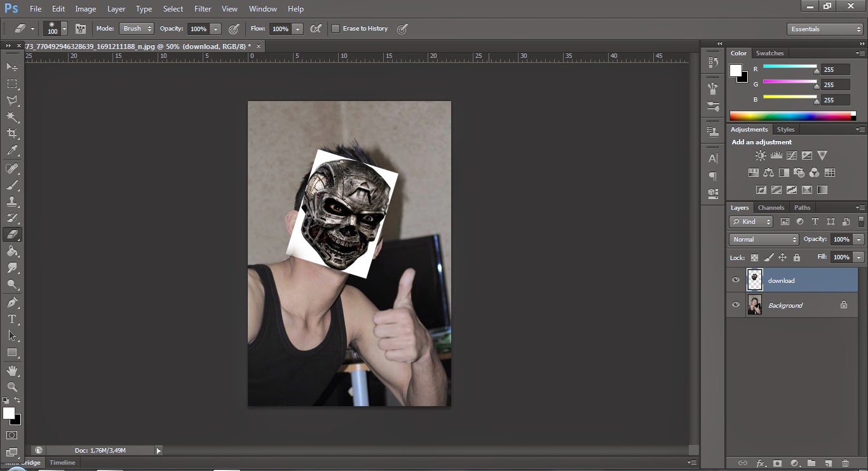This screenshot has width=868, height=471.
Task: Click the R color slider
Action: (x=790, y=67)
